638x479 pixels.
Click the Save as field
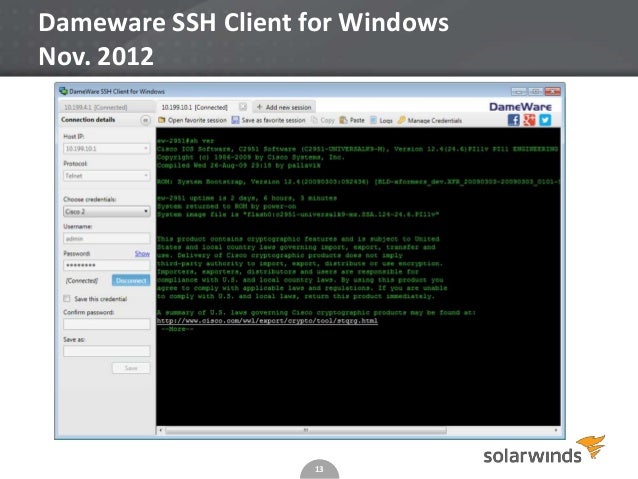pos(107,351)
